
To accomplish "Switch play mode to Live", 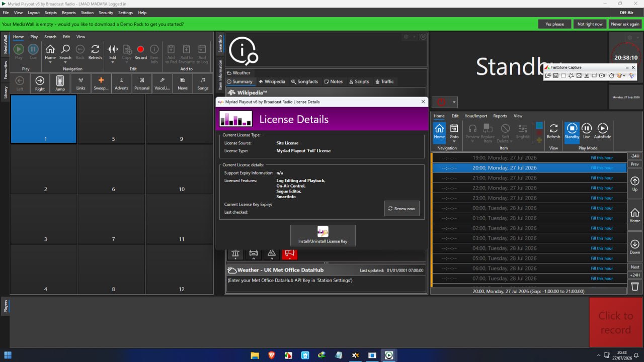I will (587, 131).
